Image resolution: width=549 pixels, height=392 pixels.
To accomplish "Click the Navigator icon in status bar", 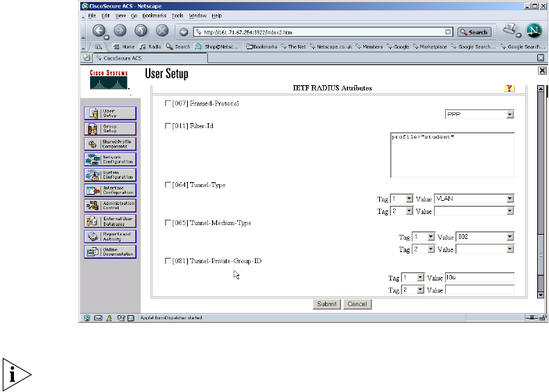I will click(87, 318).
